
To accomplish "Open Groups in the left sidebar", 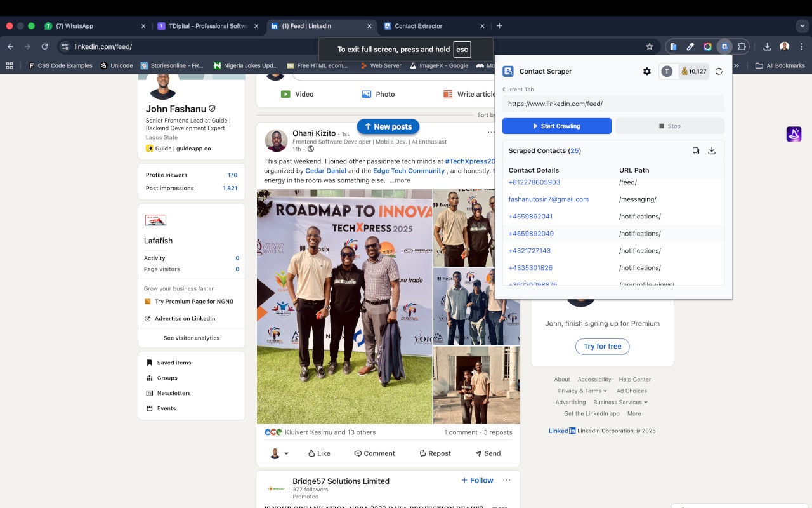I will click(161, 378).
